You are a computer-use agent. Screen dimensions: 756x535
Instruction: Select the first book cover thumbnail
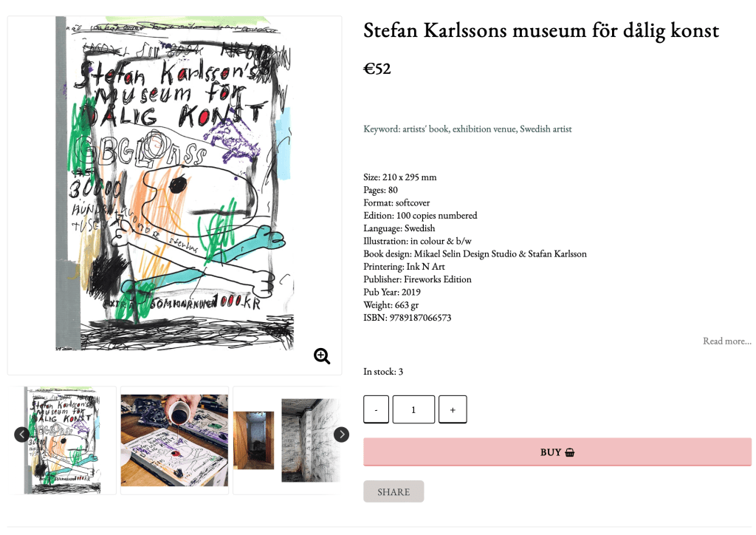(63, 440)
